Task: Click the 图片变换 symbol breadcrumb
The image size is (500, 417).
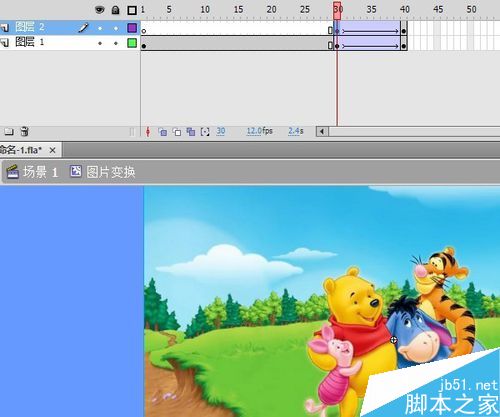Action: tap(110, 172)
